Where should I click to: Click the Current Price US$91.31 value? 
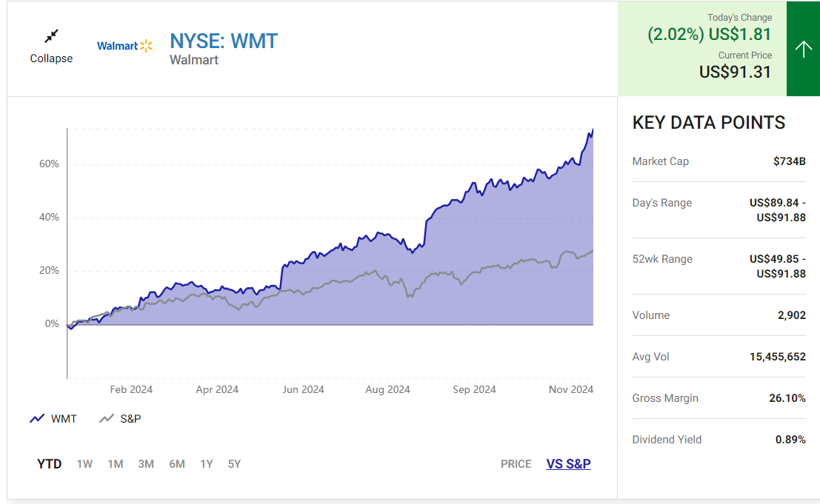pyautogui.click(x=736, y=72)
